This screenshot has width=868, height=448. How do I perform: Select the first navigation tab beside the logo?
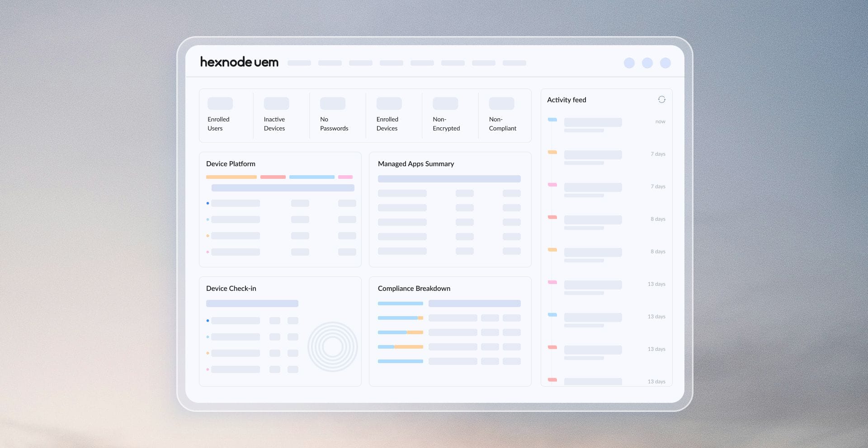299,63
